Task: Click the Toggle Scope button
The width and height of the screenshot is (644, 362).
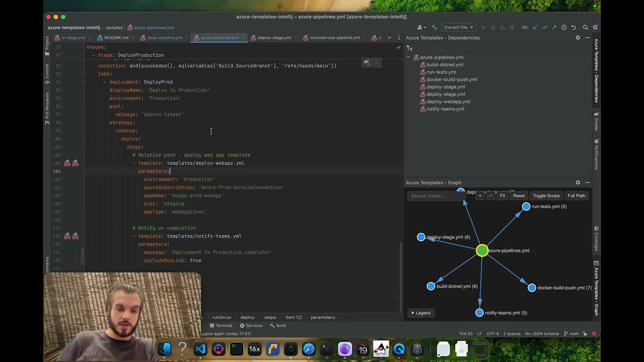Action: [546, 196]
